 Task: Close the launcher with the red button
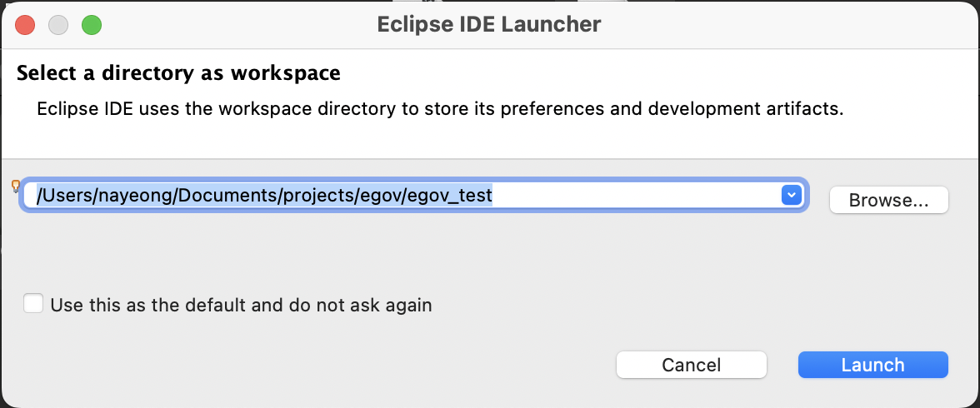pos(25,25)
